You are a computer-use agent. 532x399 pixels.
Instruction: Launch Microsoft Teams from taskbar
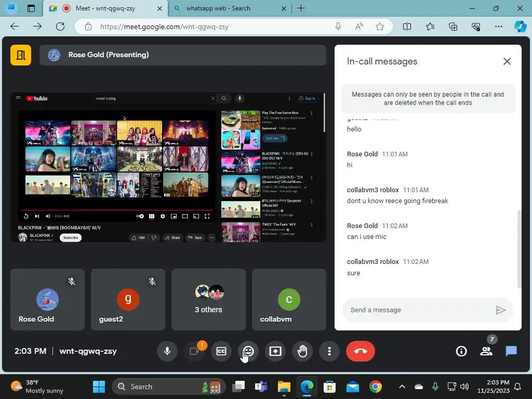(261, 387)
